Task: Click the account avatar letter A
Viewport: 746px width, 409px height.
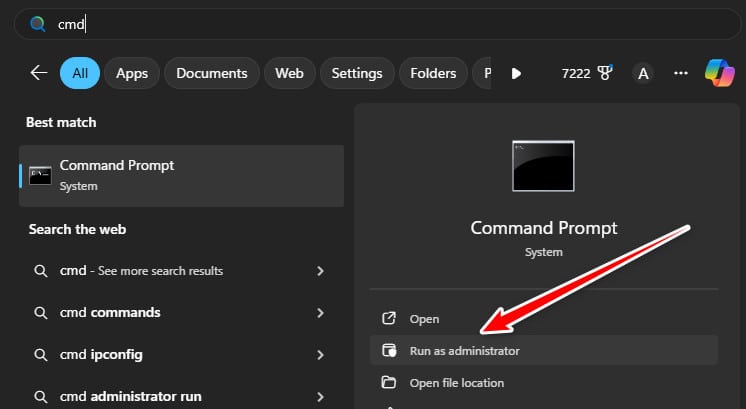Action: coord(643,73)
